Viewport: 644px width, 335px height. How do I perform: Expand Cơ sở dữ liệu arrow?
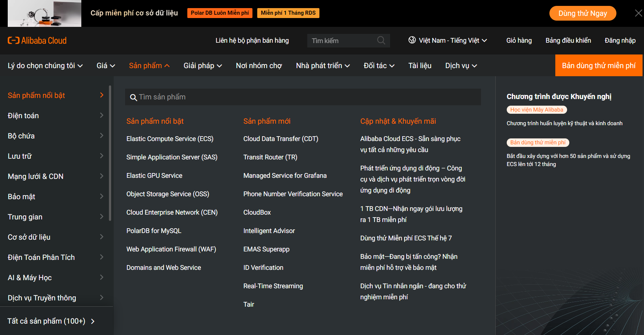(102, 237)
